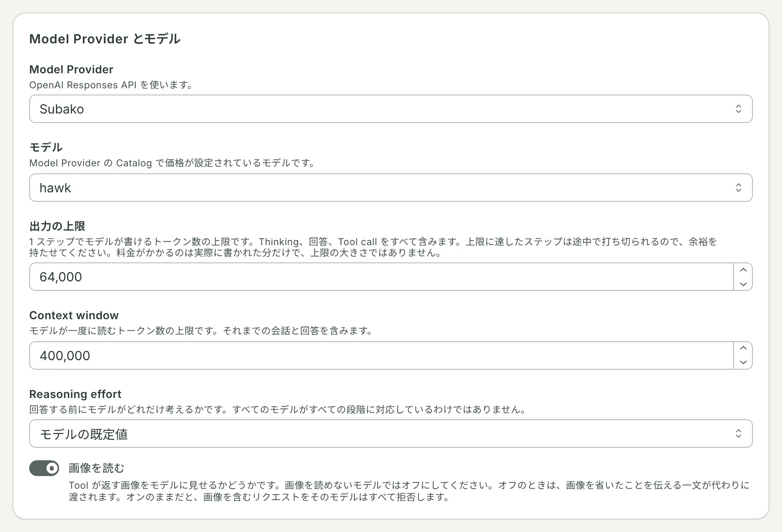Toggle the 画像を読む switch off
Screen dimensions: 782x532
tap(44, 468)
